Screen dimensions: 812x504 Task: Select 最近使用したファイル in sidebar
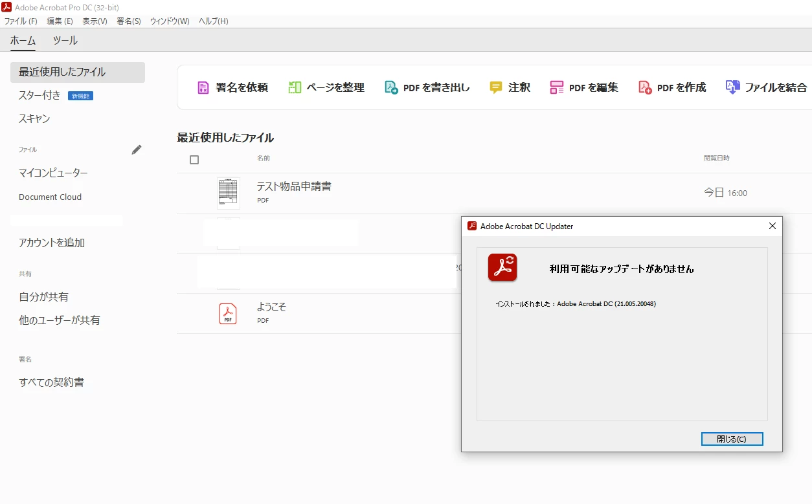pos(78,72)
